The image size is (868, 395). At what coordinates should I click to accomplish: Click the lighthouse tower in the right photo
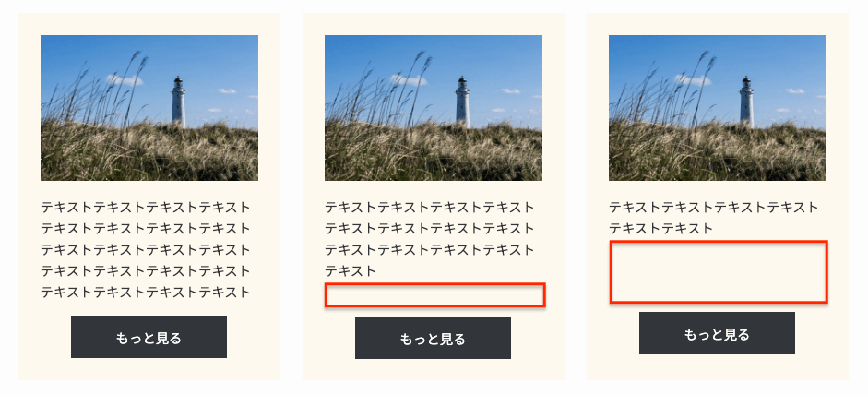point(747,102)
